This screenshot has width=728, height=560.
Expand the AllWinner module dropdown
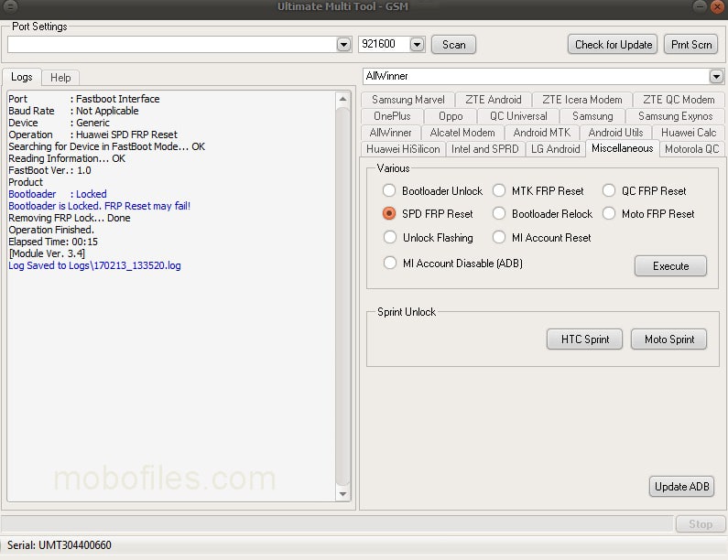[716, 76]
